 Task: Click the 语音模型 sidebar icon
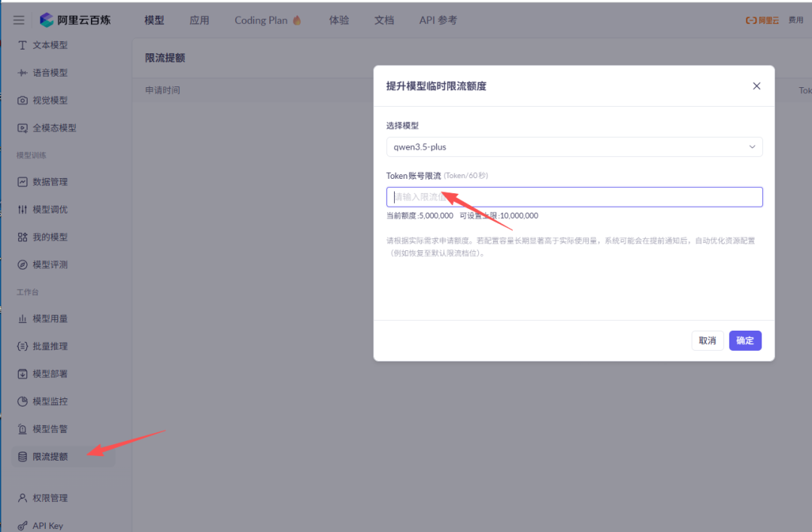23,73
